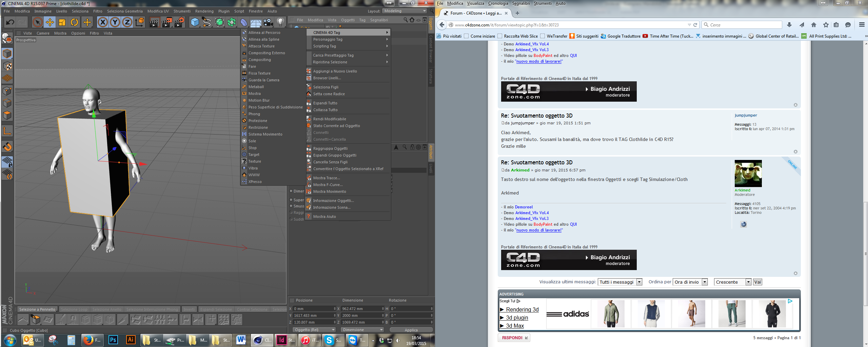
Task: Select the Live Selection arrow tool
Action: (37, 22)
